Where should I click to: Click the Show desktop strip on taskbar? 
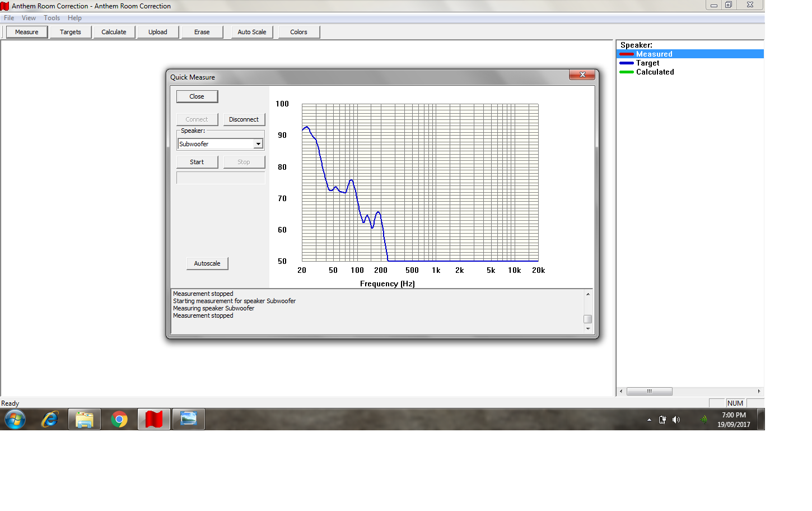pyautogui.click(x=761, y=419)
